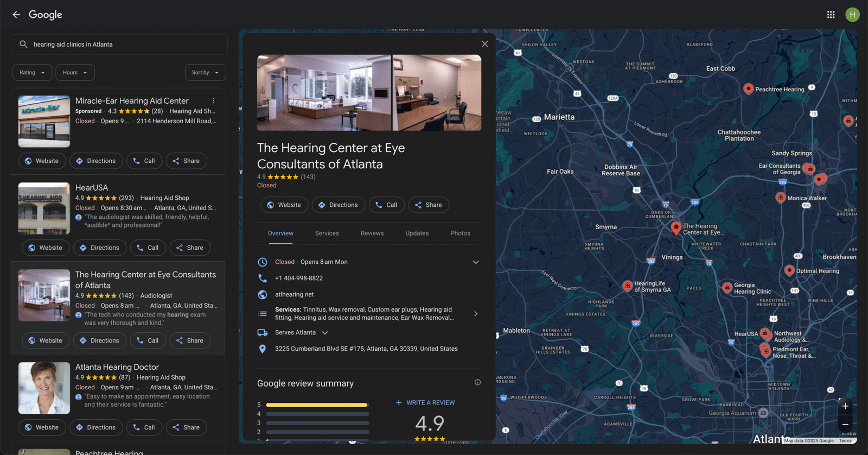Call HearUSA from its listing
Viewport: 868px width, 455px height.
point(148,248)
